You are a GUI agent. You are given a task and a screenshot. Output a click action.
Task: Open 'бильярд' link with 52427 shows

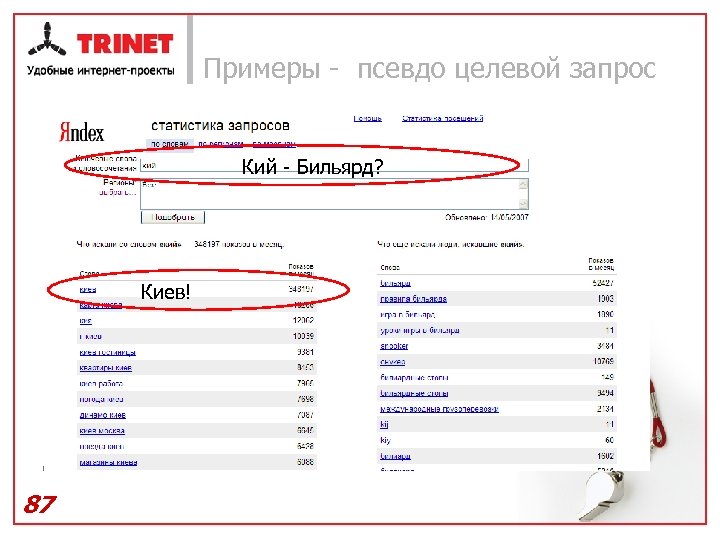(x=395, y=283)
